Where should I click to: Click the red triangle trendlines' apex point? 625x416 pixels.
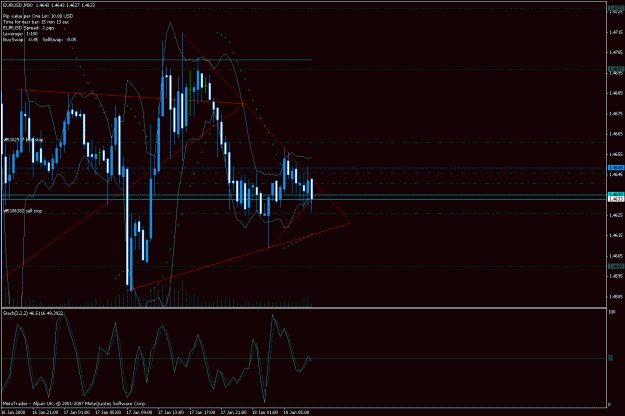350,223
